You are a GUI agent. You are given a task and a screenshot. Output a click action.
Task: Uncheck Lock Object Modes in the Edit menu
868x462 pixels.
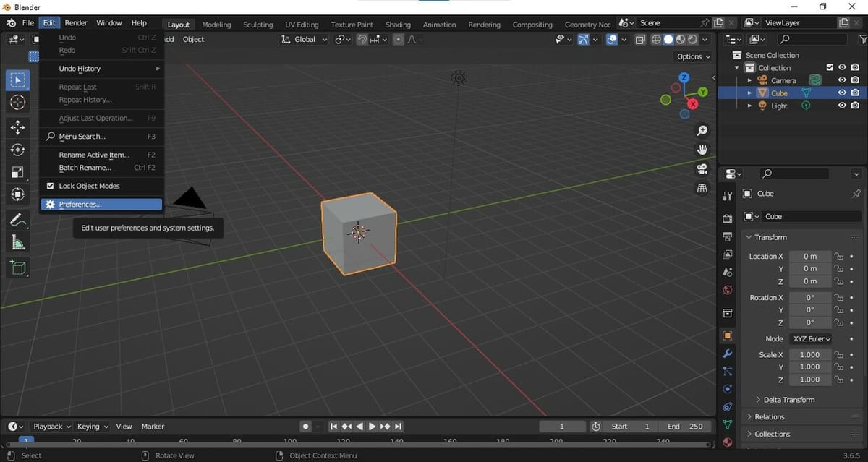pos(51,186)
